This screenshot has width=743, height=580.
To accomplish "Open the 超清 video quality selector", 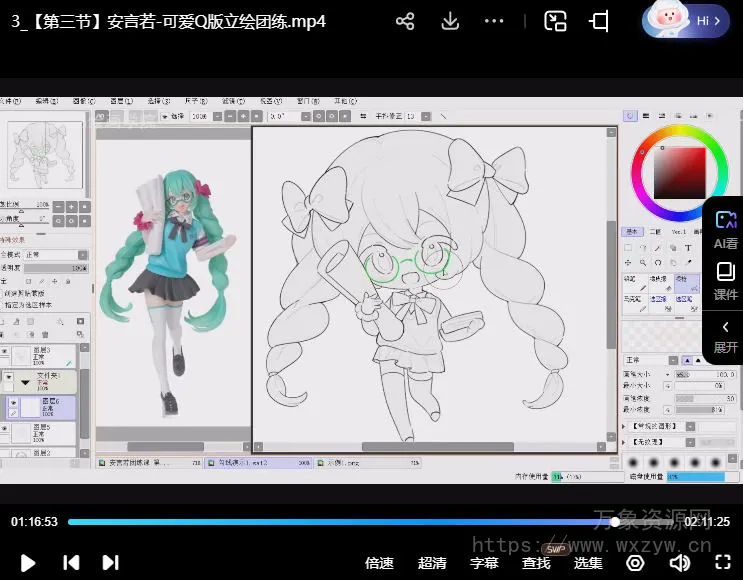I will tap(432, 563).
